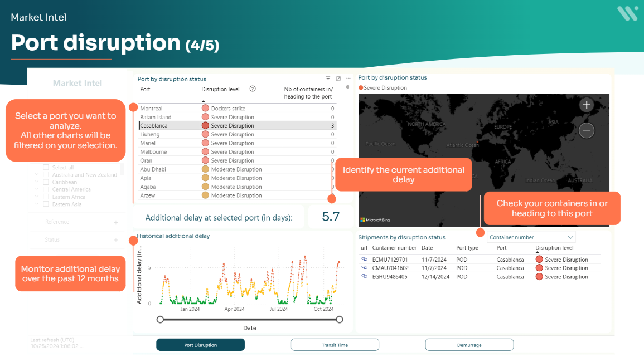Select the Port Disruption page button

click(200, 345)
